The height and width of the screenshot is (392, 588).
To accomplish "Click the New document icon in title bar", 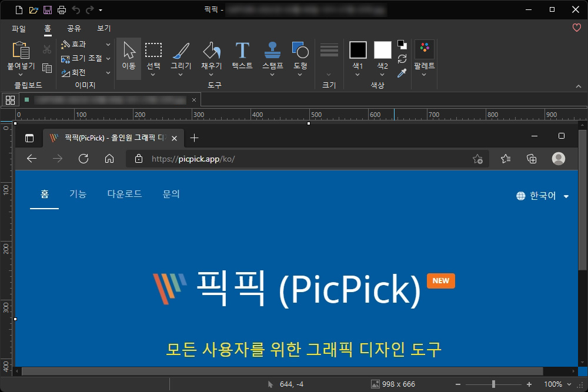I will 19,10.
